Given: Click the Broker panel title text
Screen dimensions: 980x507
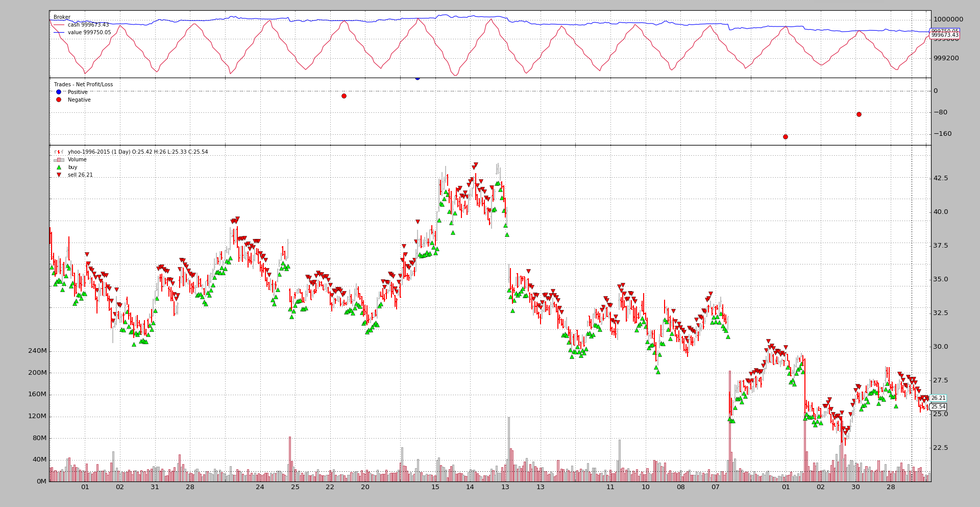Looking at the screenshot, I should (62, 17).
